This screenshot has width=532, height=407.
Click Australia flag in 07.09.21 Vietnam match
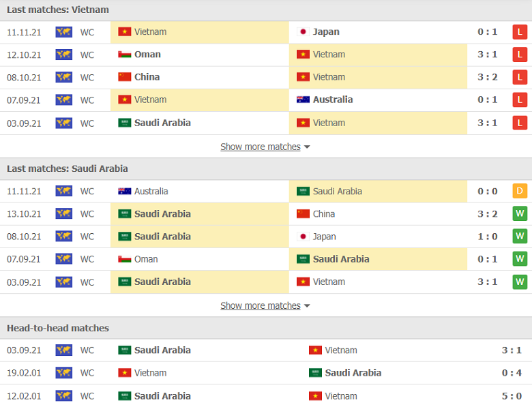(x=303, y=100)
